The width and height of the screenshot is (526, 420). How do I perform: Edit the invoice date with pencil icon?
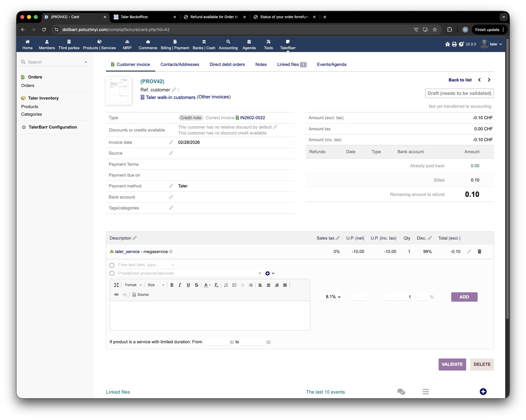[171, 142]
